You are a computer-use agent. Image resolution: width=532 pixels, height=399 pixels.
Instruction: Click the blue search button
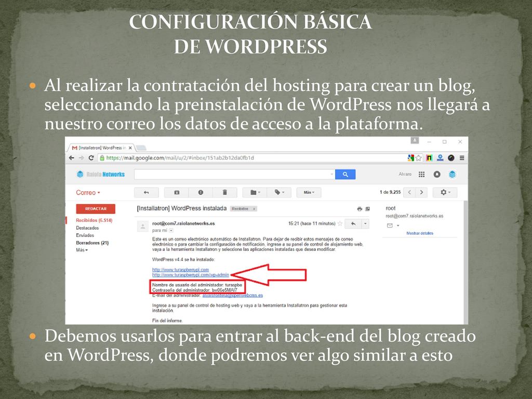point(345,175)
